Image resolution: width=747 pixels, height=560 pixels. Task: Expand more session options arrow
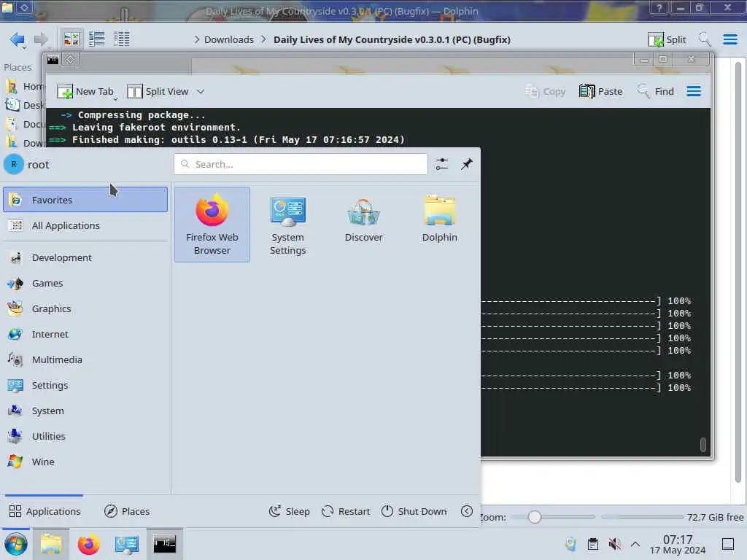coord(467,511)
